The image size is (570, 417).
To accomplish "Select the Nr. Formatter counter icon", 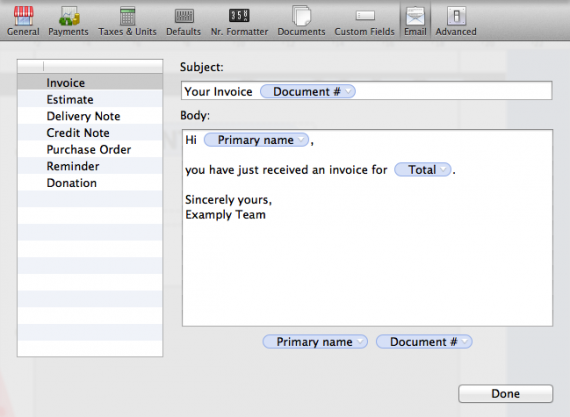I will click(x=239, y=16).
